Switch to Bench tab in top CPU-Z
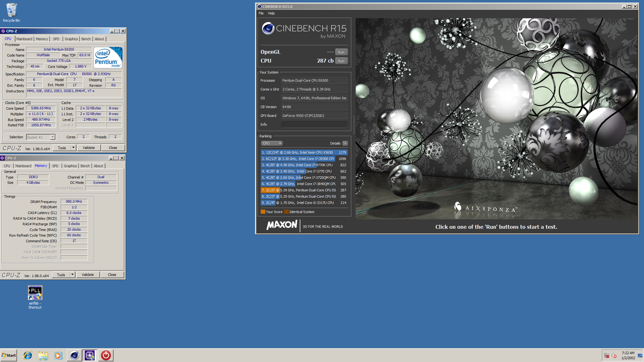This screenshot has height=362, width=644. tap(86, 39)
